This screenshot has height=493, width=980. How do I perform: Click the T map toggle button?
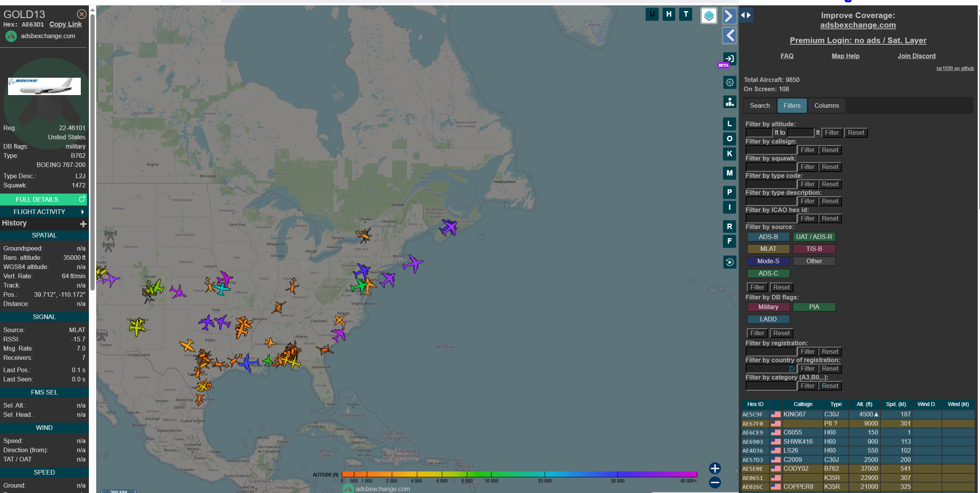(686, 15)
